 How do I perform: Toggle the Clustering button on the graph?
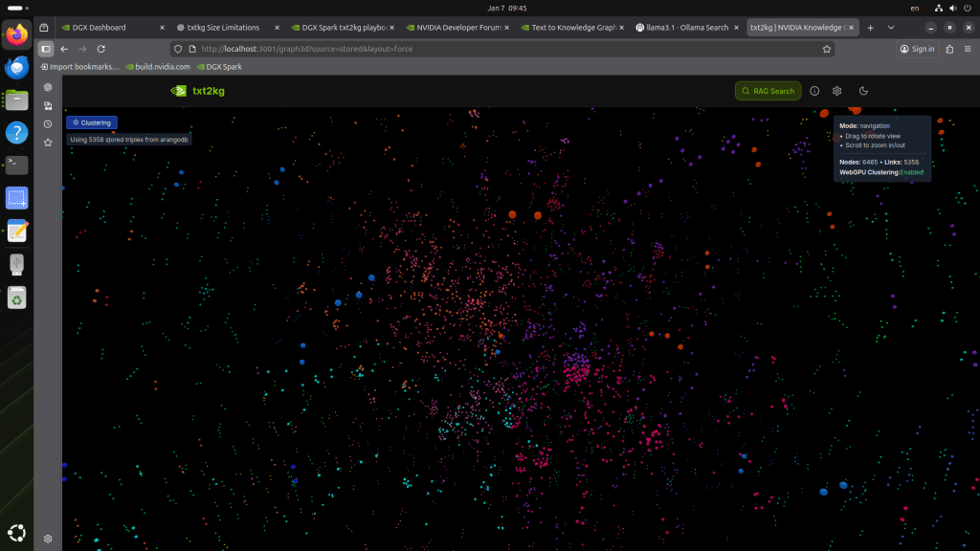pyautogui.click(x=92, y=122)
